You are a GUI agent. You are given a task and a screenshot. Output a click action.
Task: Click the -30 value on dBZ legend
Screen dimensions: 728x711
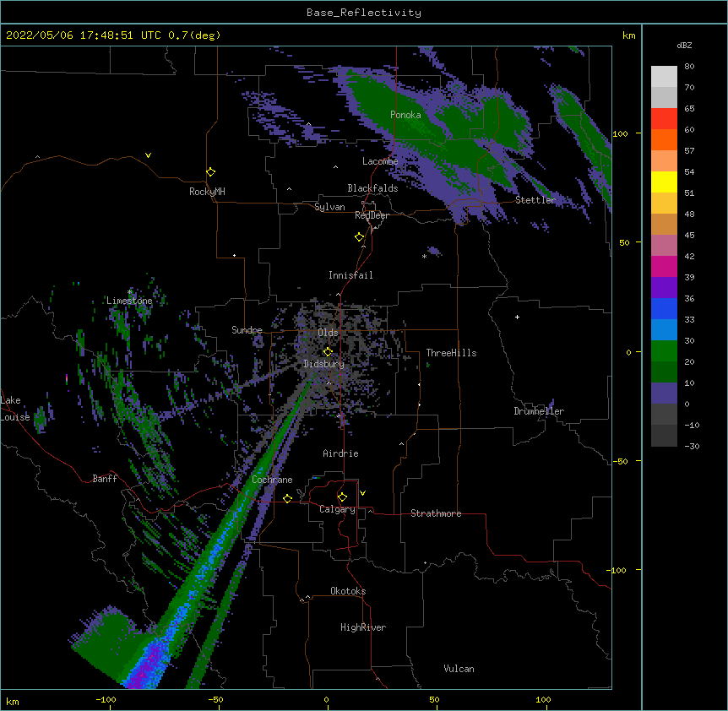click(x=692, y=446)
